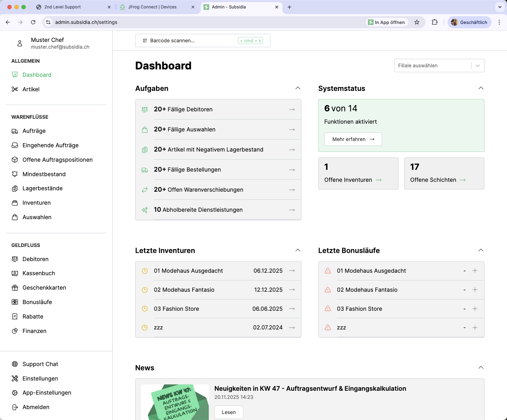Viewport: 507px width, 420px height.
Task: Open the Filiale auswählen dropdown
Action: [x=439, y=66]
